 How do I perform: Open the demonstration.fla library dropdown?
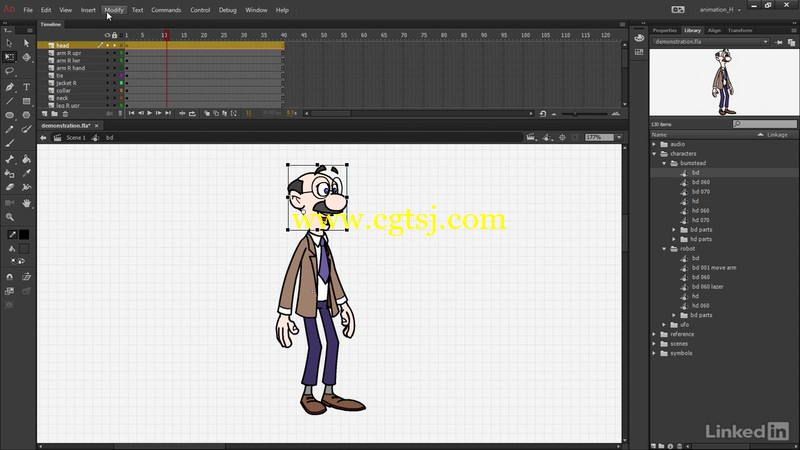[711, 42]
